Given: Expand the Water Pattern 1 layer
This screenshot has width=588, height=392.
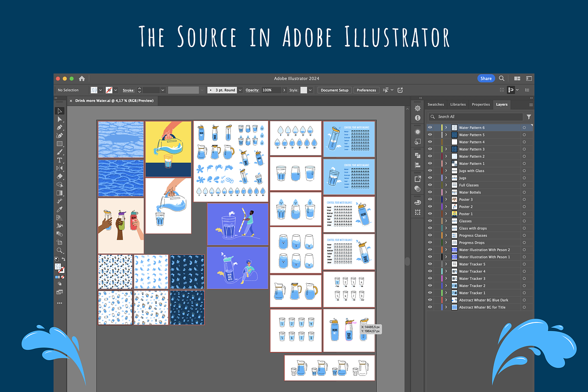Looking at the screenshot, I should tap(446, 164).
